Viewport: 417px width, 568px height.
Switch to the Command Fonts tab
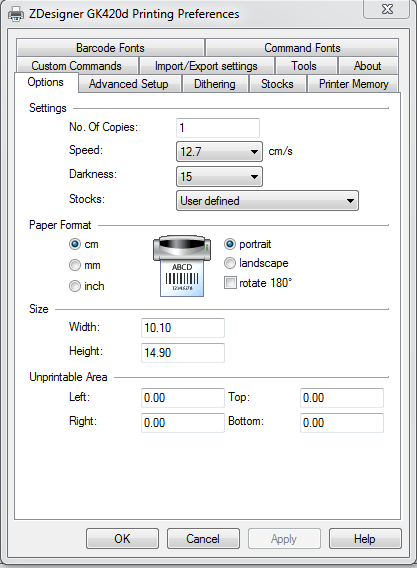tap(302, 47)
